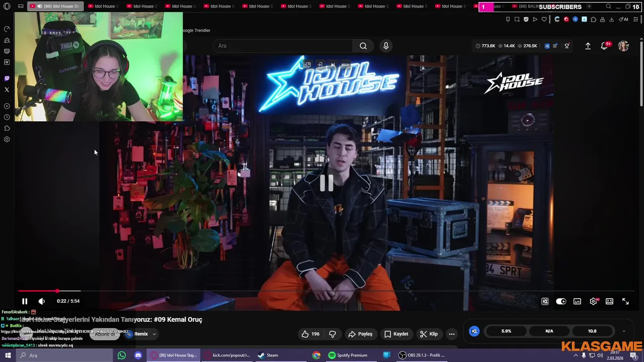This screenshot has width=644, height=362.
Task: Click the Kaydet save button
Action: (x=396, y=334)
